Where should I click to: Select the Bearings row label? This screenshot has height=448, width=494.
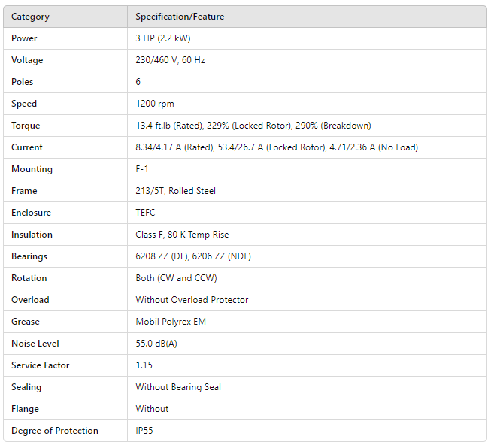coord(29,256)
